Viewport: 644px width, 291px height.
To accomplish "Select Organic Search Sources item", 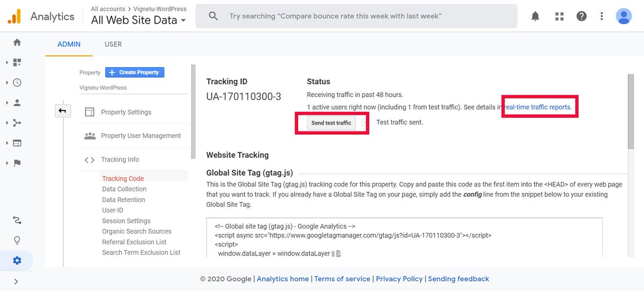I will coord(137,231).
